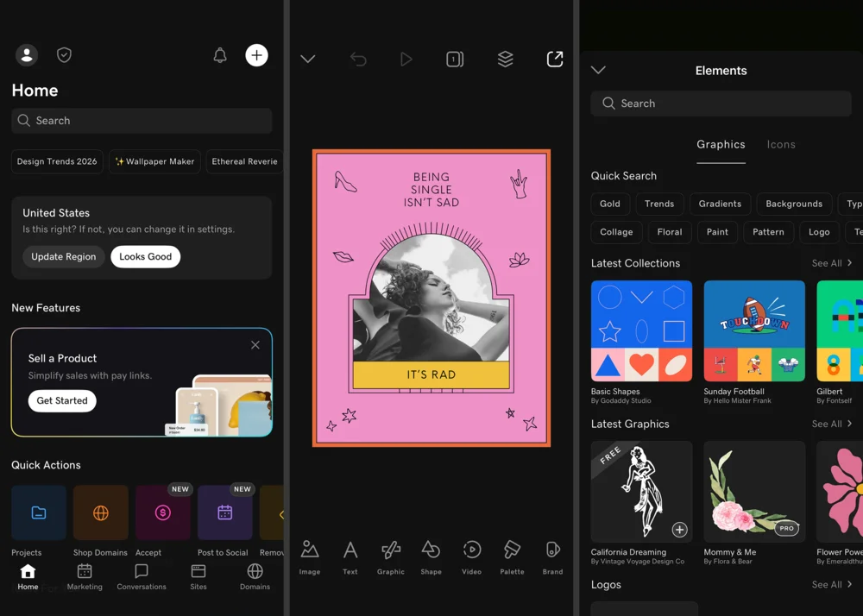863x616 pixels.
Task: Collapse the editor with down chevron
Action: [308, 59]
